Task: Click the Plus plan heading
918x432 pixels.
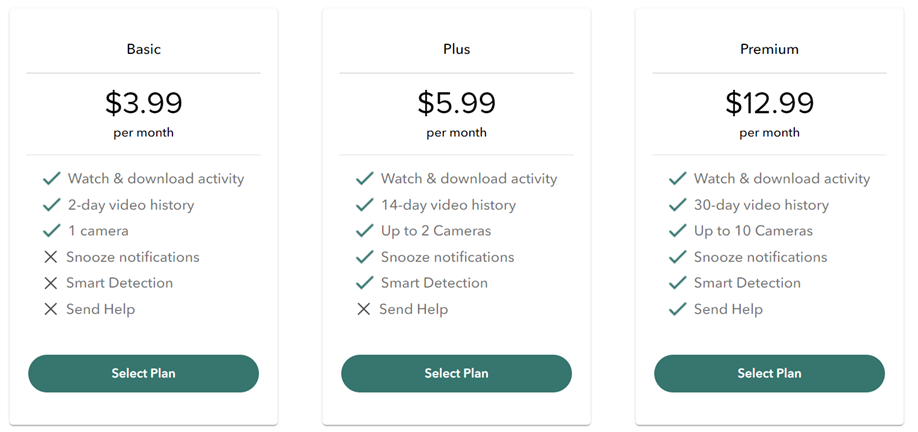Action: point(456,49)
